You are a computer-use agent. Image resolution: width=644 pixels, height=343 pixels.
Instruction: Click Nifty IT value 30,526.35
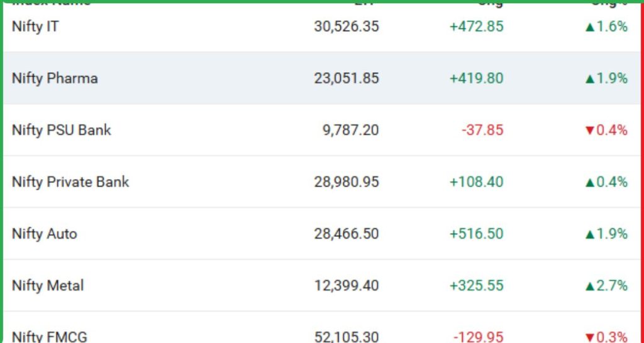(x=347, y=26)
